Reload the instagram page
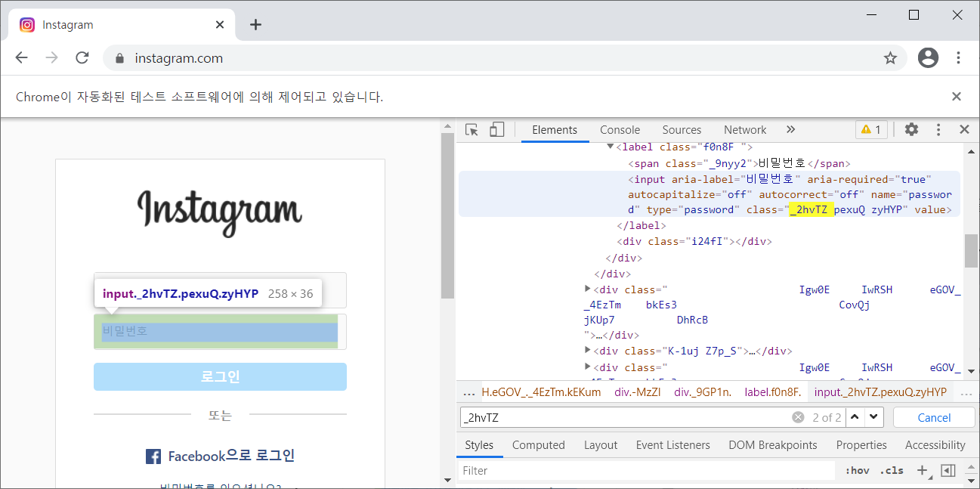 coord(82,58)
